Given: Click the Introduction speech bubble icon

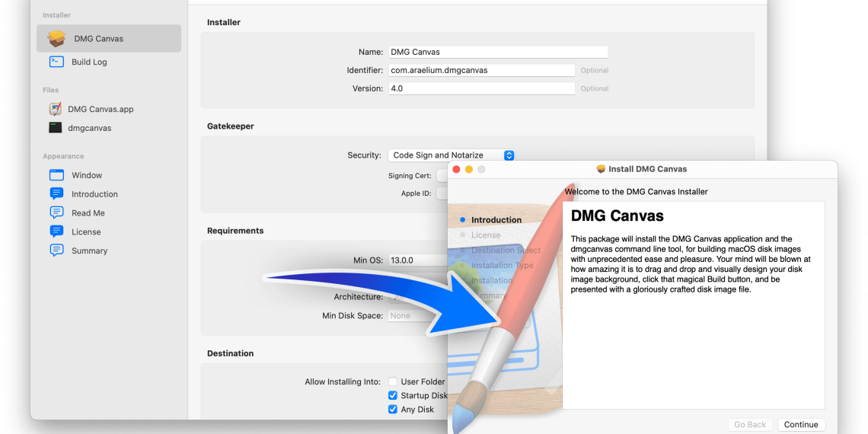Looking at the screenshot, I should point(56,194).
